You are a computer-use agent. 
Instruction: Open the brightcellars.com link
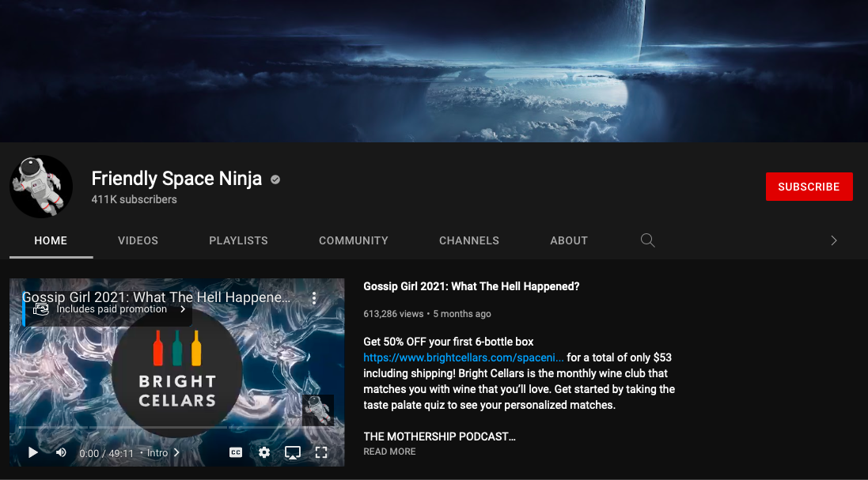coord(464,357)
